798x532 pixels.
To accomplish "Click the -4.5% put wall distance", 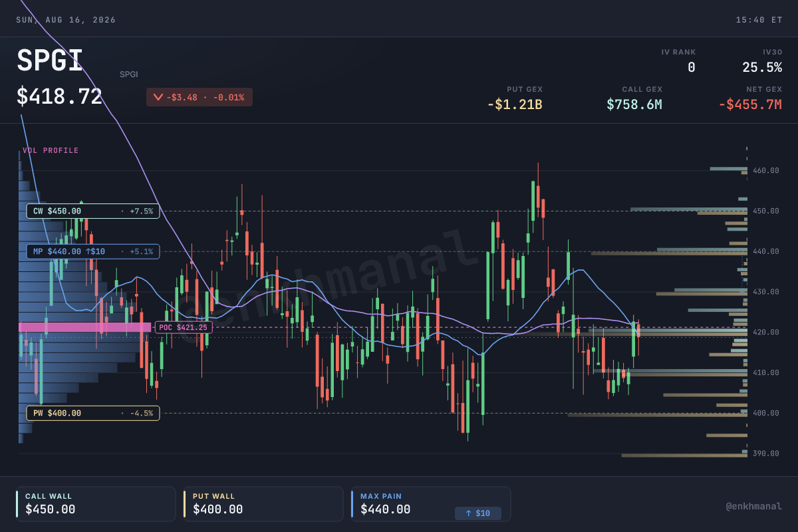I will (141, 413).
